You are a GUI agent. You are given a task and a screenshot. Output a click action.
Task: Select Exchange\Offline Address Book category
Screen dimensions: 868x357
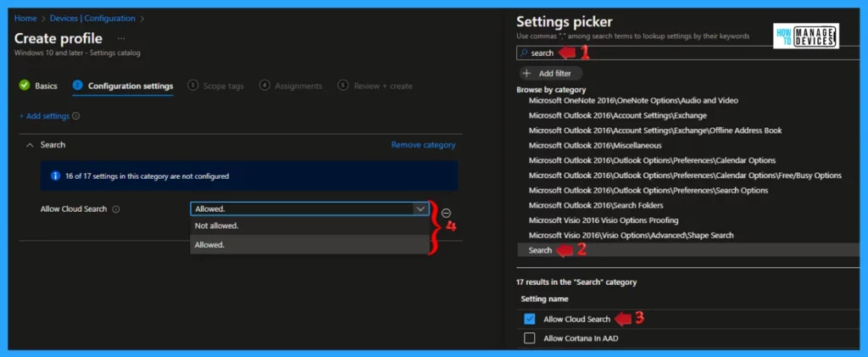[x=655, y=131]
